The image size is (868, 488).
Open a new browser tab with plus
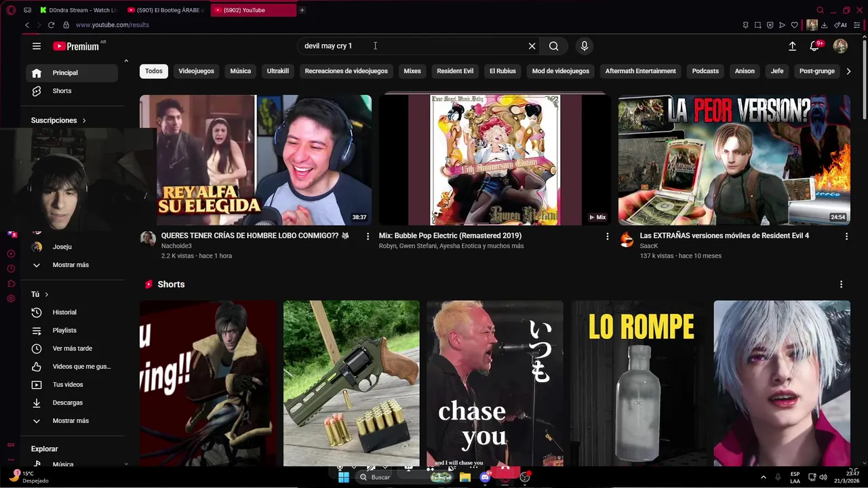point(302,10)
